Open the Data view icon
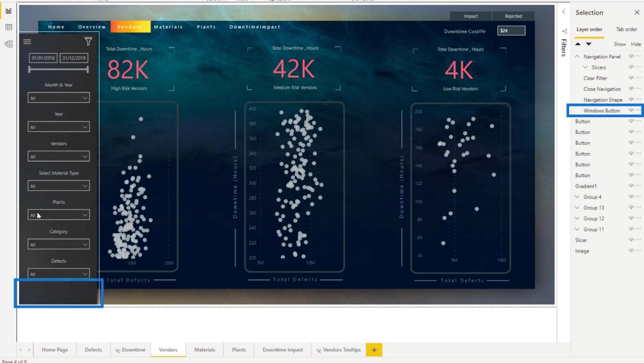 (x=8, y=28)
